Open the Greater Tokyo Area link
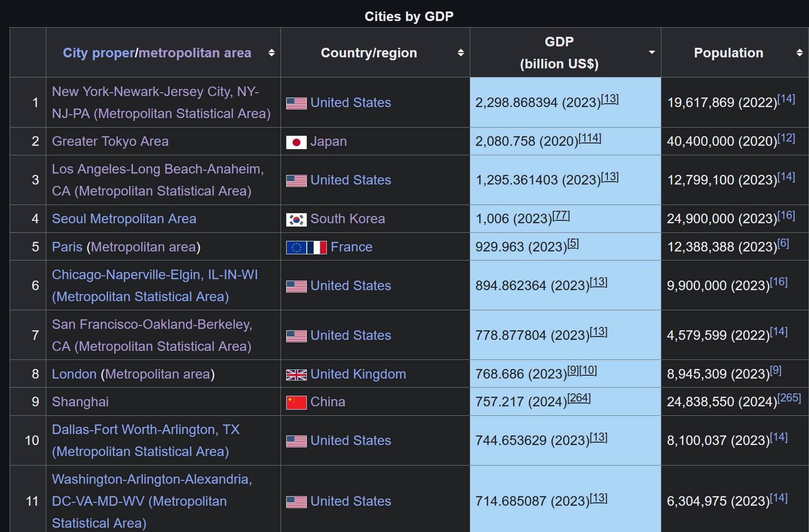 pyautogui.click(x=110, y=141)
